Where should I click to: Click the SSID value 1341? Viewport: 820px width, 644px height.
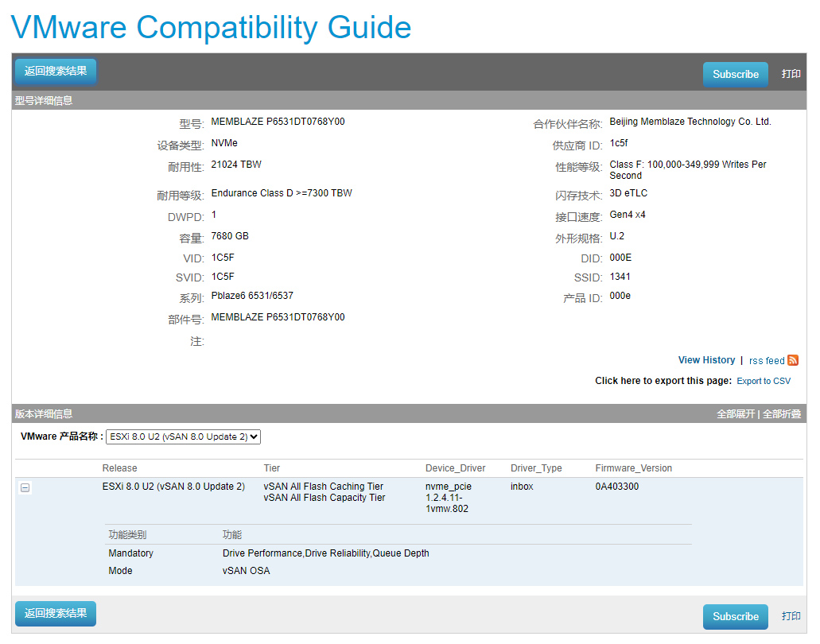point(620,277)
